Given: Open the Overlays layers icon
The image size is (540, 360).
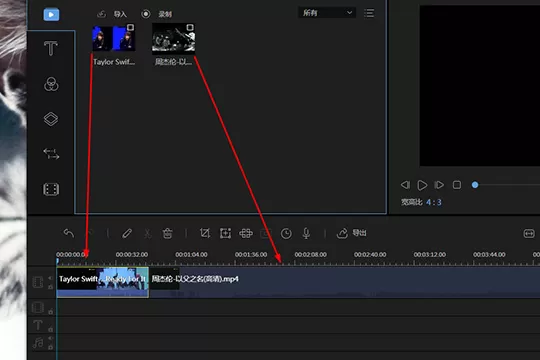Looking at the screenshot, I should coord(51,119).
